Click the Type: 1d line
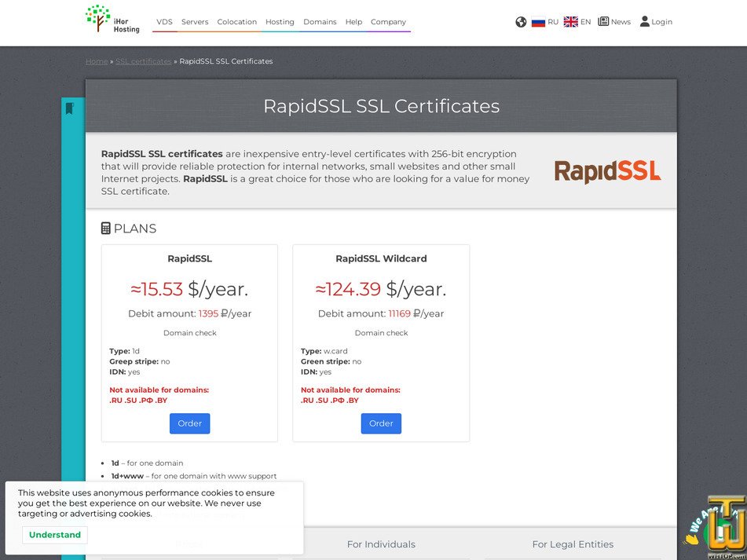The width and height of the screenshot is (747, 560). [x=124, y=351]
